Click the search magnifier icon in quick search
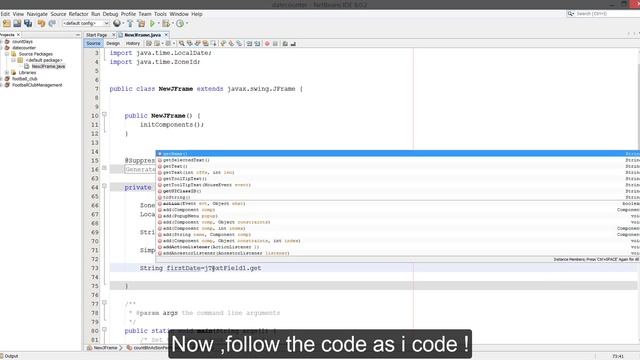Screen dimensions: 640x360 point(571,13)
